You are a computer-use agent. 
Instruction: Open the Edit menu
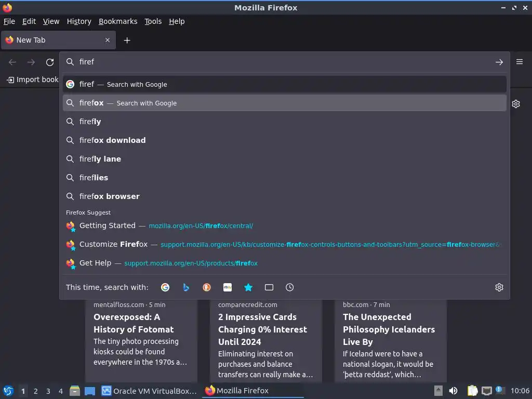[x=29, y=21]
